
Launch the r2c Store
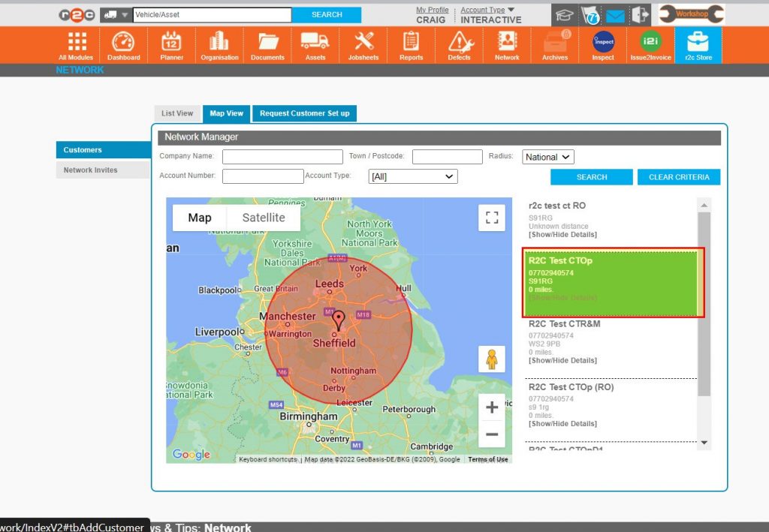click(x=698, y=44)
